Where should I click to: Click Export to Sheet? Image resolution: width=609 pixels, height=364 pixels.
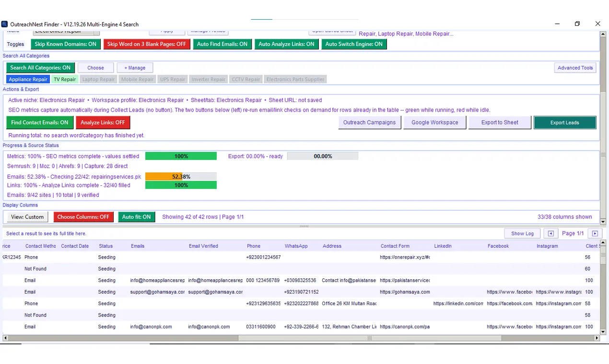pos(500,123)
